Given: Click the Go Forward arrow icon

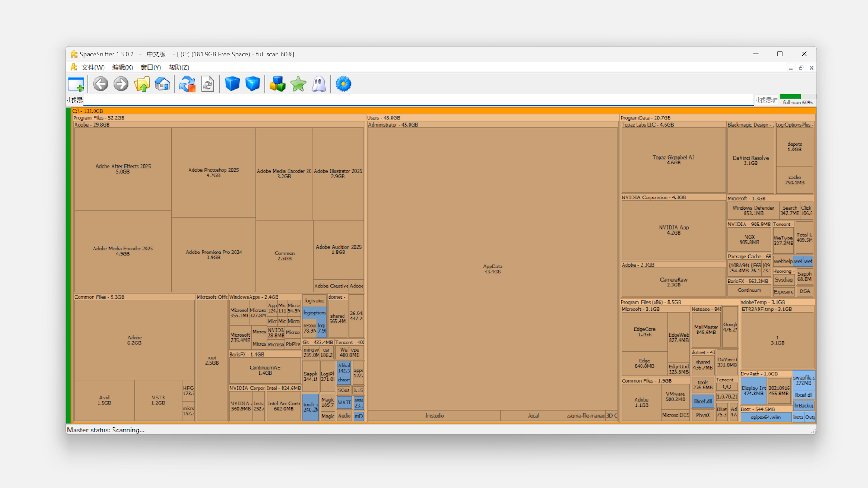Looking at the screenshot, I should pos(121,84).
